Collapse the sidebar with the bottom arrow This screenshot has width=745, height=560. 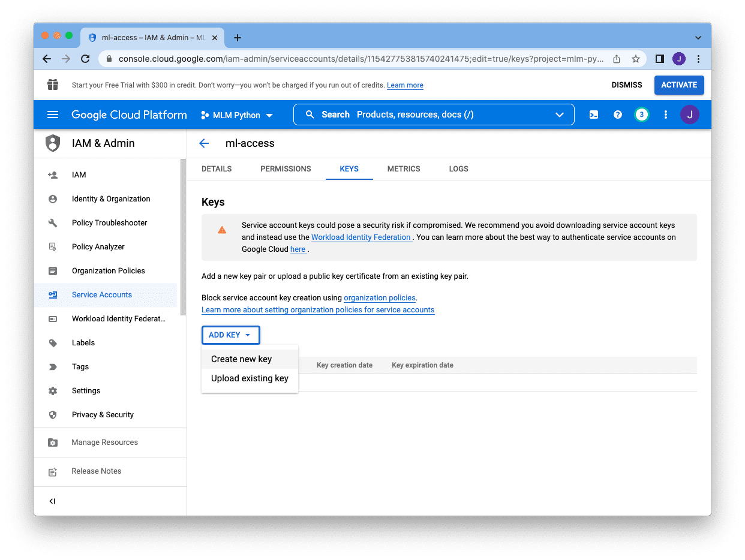point(52,501)
